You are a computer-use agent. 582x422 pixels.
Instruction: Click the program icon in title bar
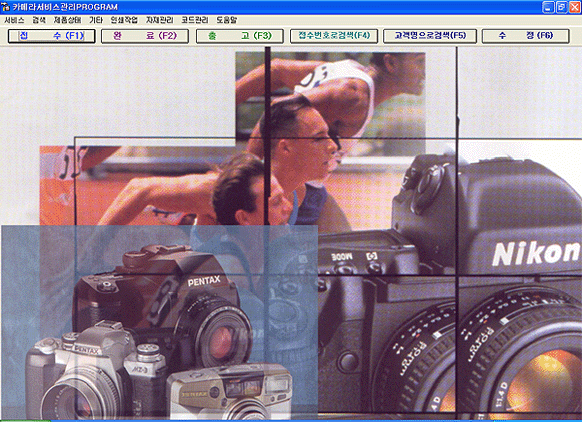(5, 7)
